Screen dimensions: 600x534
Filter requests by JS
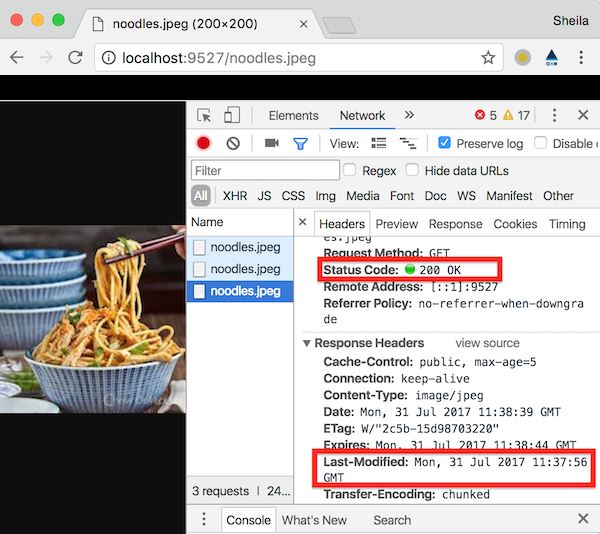tap(264, 196)
